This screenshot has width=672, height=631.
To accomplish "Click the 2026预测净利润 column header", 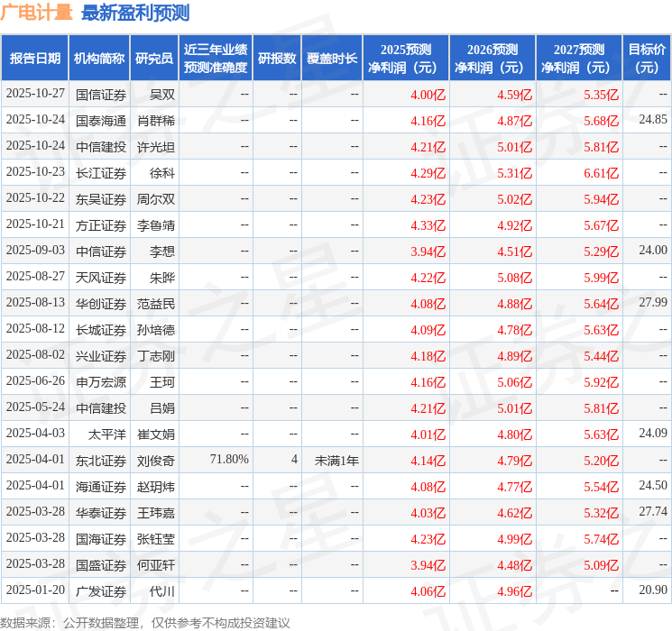I will pyautogui.click(x=492, y=58).
